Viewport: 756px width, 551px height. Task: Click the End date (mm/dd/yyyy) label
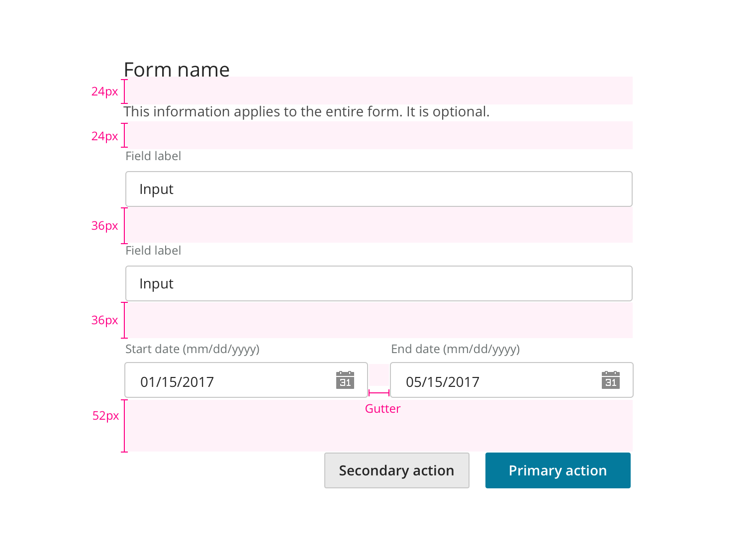click(x=455, y=349)
